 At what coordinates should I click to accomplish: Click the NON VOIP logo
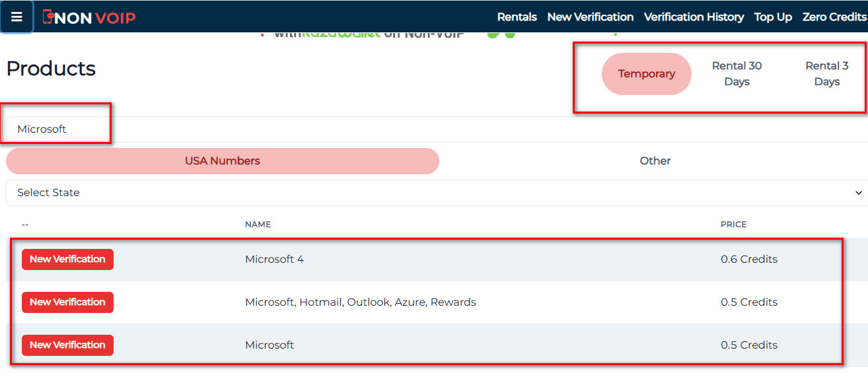click(x=89, y=17)
